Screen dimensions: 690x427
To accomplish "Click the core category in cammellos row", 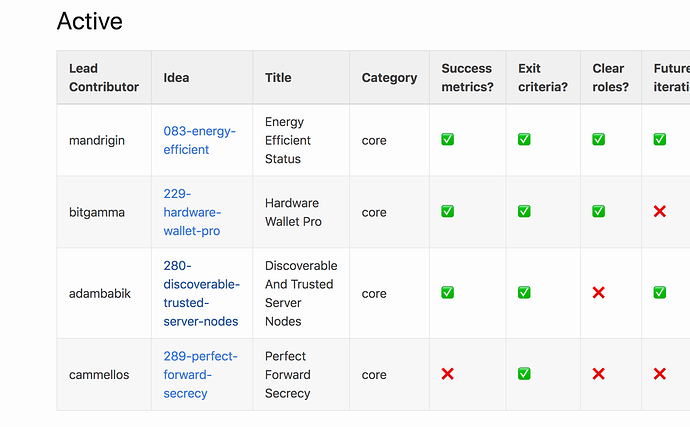I will (374, 375).
